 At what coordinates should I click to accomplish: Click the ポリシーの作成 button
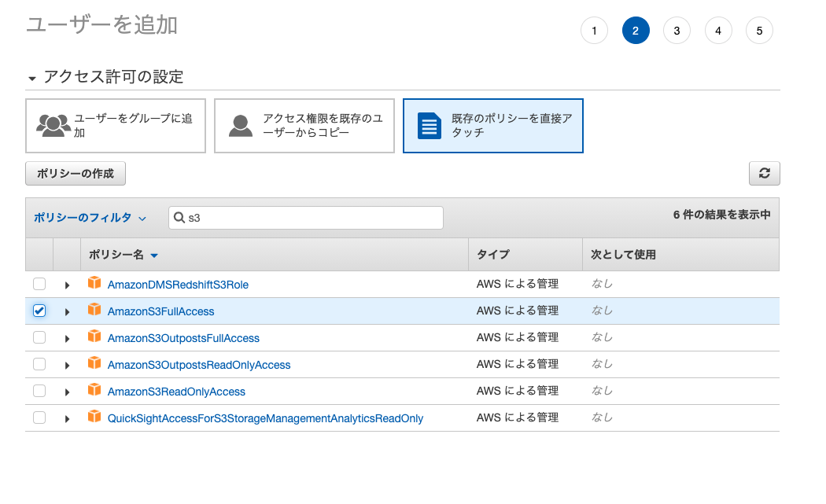(x=75, y=173)
